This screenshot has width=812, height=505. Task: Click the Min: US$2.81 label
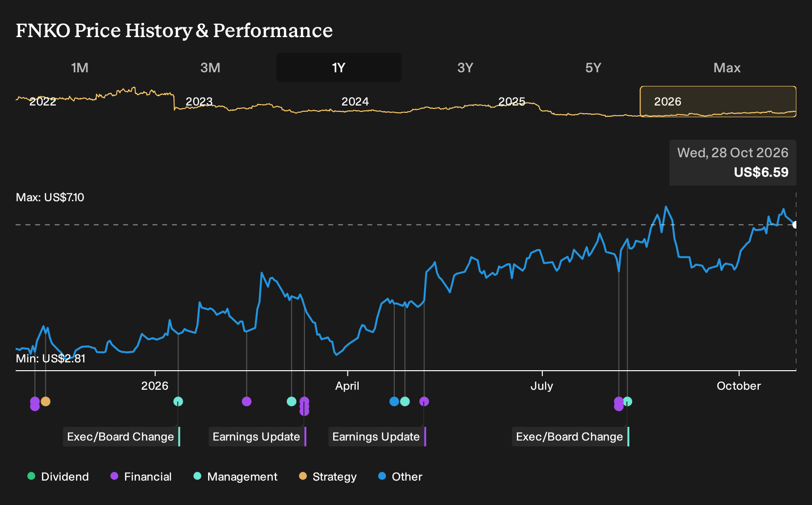pyautogui.click(x=50, y=358)
